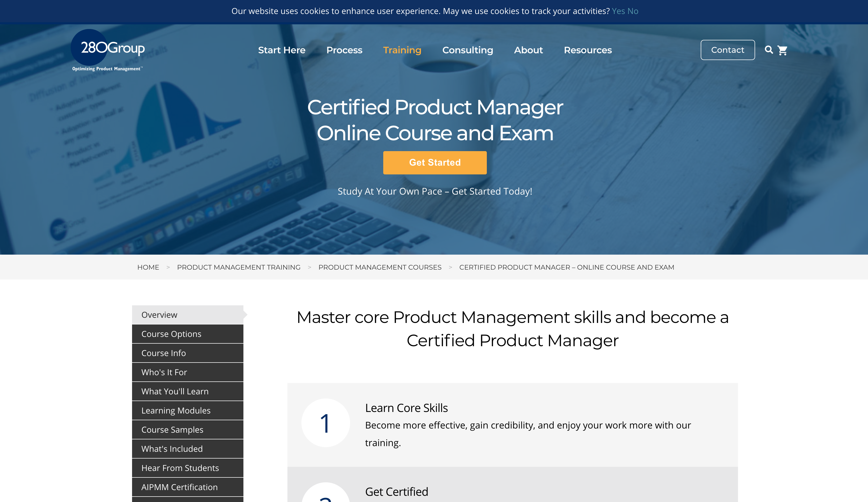
Task: Open PRODUCT MANAGEMENT TRAINING breadcrumb link
Action: 239,267
